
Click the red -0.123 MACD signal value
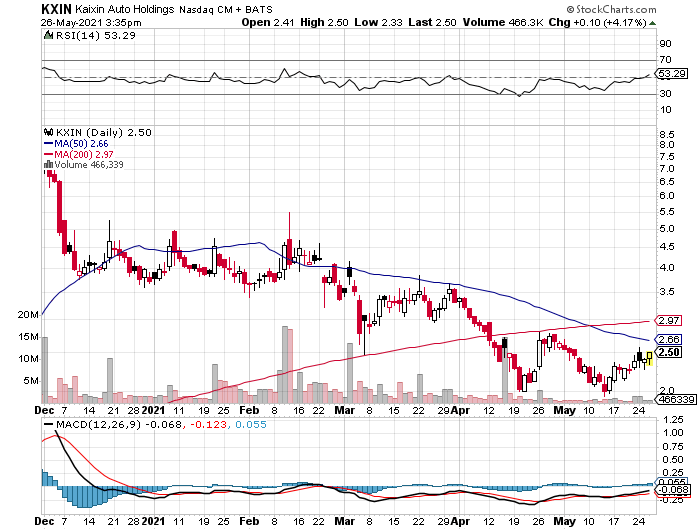point(208,425)
